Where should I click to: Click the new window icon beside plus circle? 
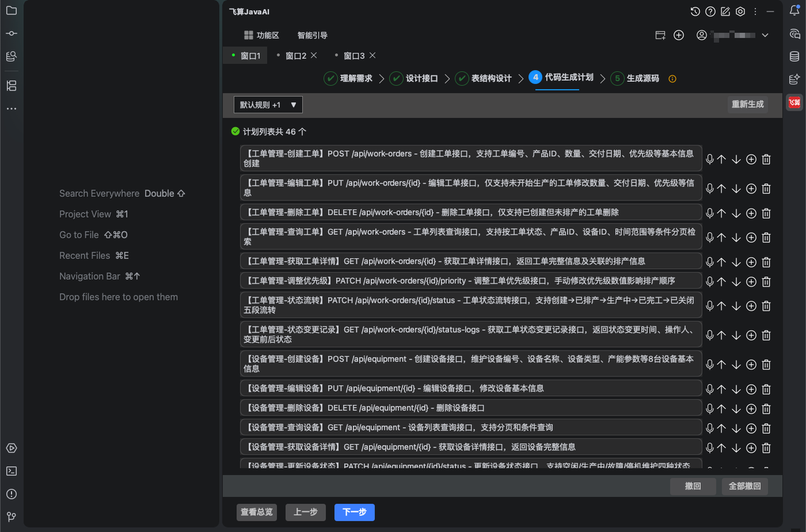(x=661, y=35)
